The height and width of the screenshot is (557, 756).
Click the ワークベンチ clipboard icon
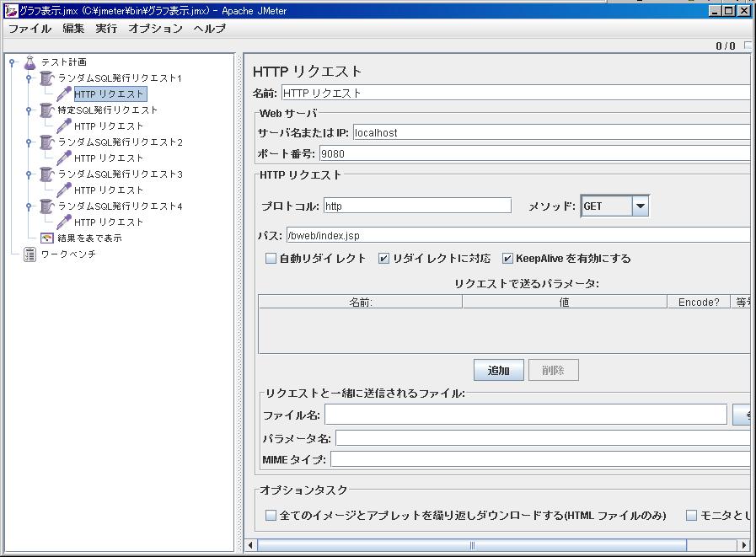pos(29,254)
